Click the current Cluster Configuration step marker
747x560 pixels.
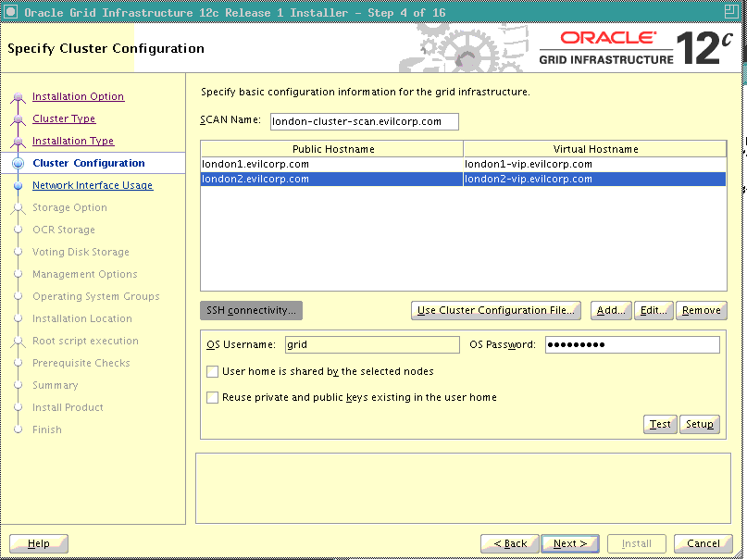[19, 163]
